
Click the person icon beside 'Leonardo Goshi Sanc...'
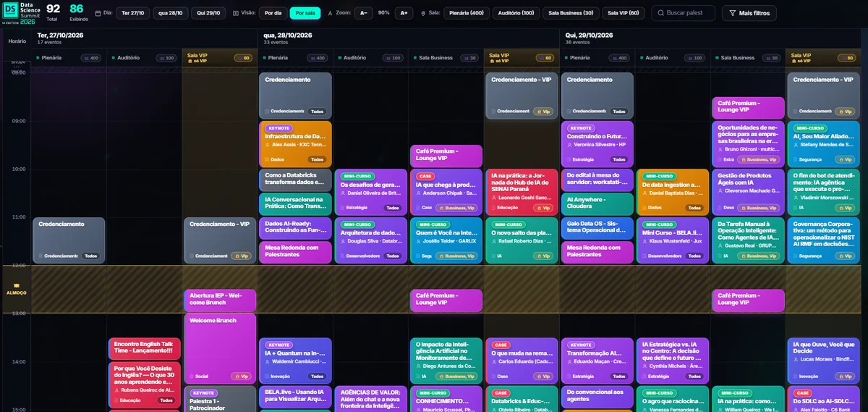(493, 198)
